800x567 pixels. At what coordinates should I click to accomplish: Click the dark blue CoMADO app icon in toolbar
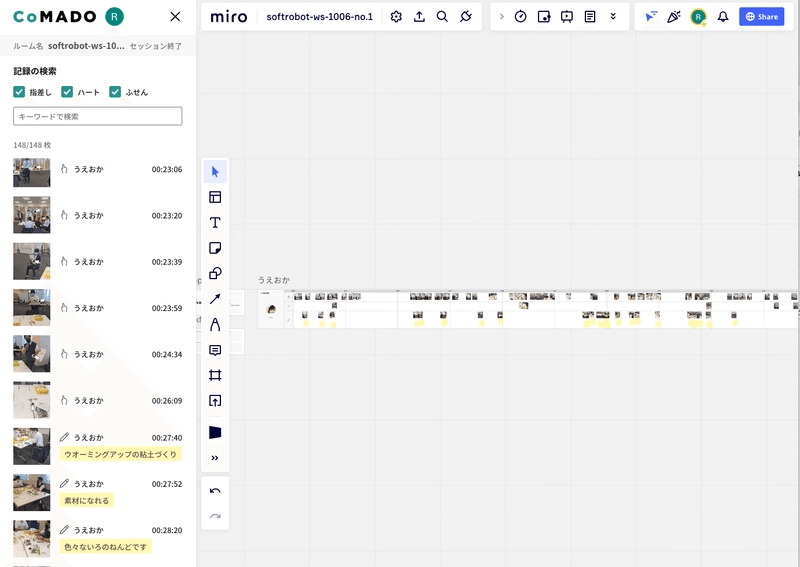[215, 433]
